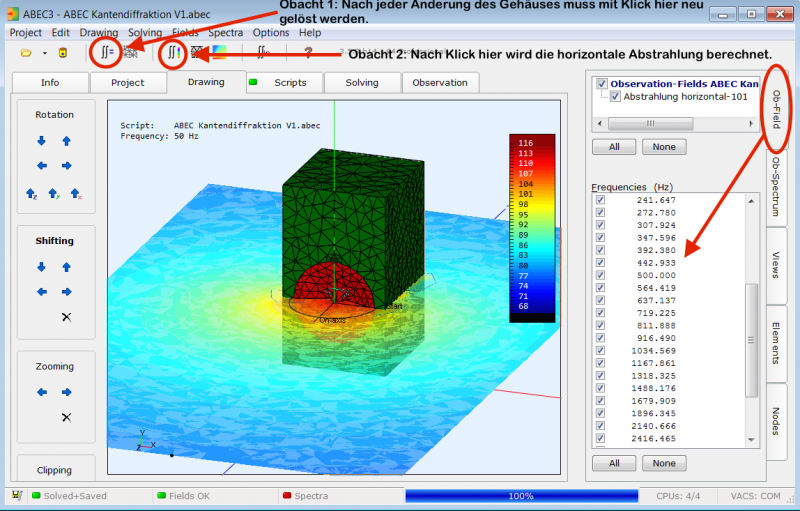This screenshot has height=511, width=800.
Task: Open the Edit menu
Action: (x=60, y=33)
